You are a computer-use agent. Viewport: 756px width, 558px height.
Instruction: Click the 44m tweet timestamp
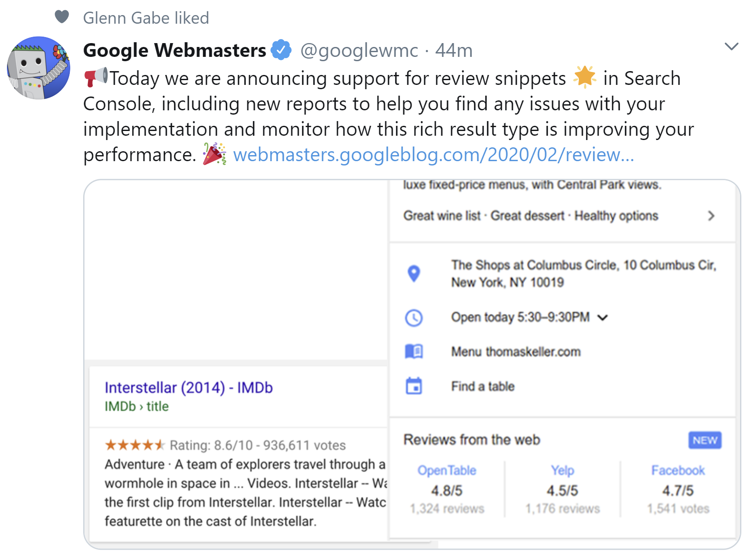pyautogui.click(x=454, y=50)
